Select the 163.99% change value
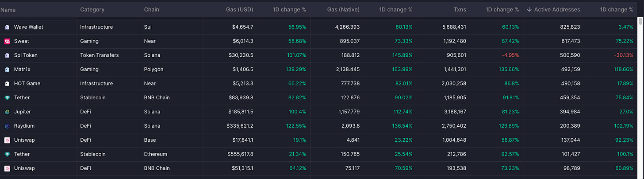The height and width of the screenshot is (179, 644). (402, 70)
